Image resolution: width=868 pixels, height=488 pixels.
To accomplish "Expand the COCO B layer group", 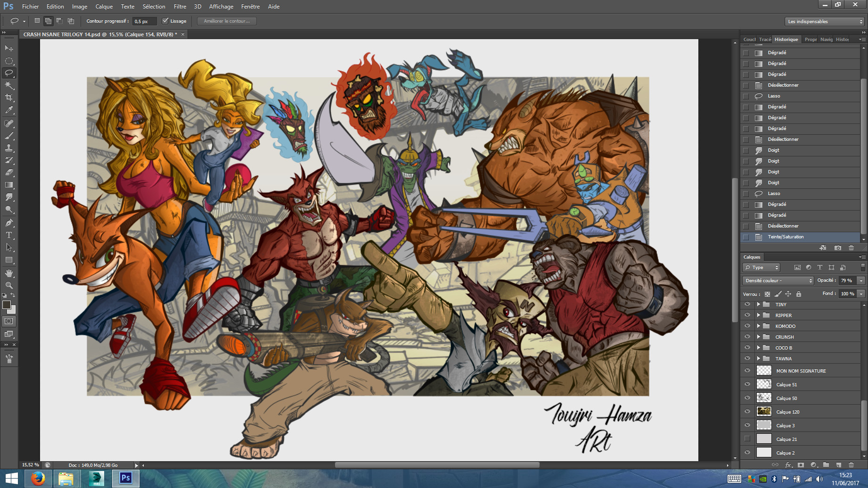I will point(758,348).
